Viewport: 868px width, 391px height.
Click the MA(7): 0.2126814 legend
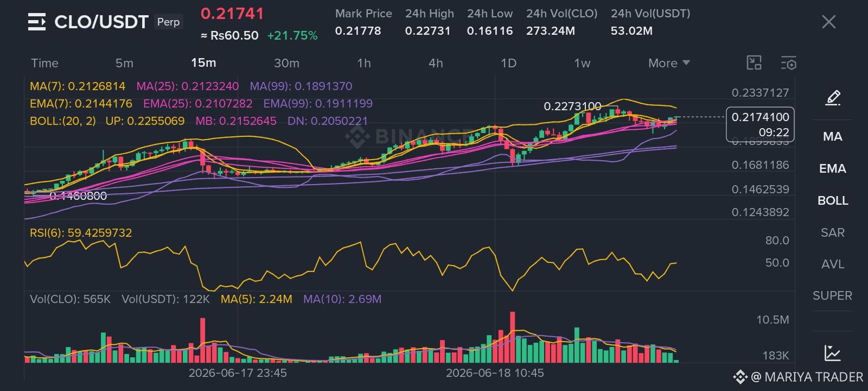pos(78,86)
